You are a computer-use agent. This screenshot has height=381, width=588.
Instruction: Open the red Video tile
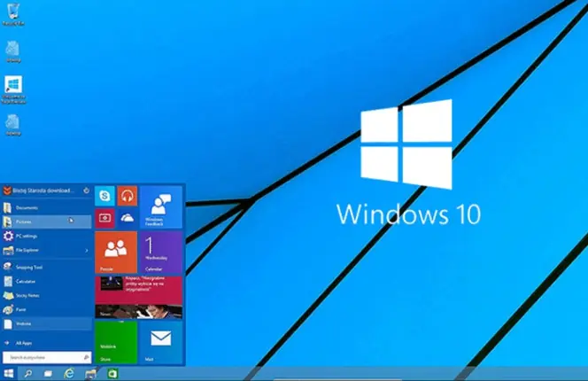pos(104,218)
